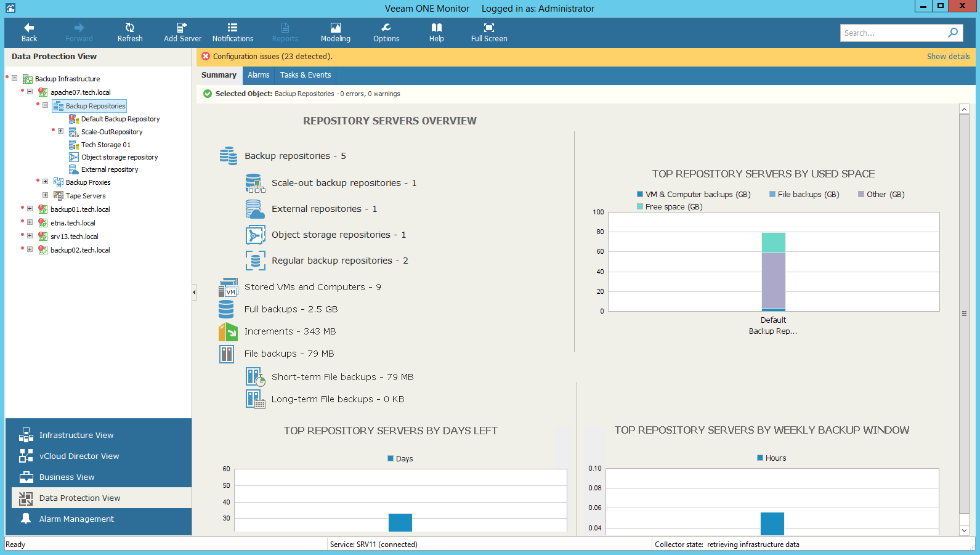Screen dimensions: 980x555
Task: Click the Tape Servers icon
Action: [x=59, y=196]
